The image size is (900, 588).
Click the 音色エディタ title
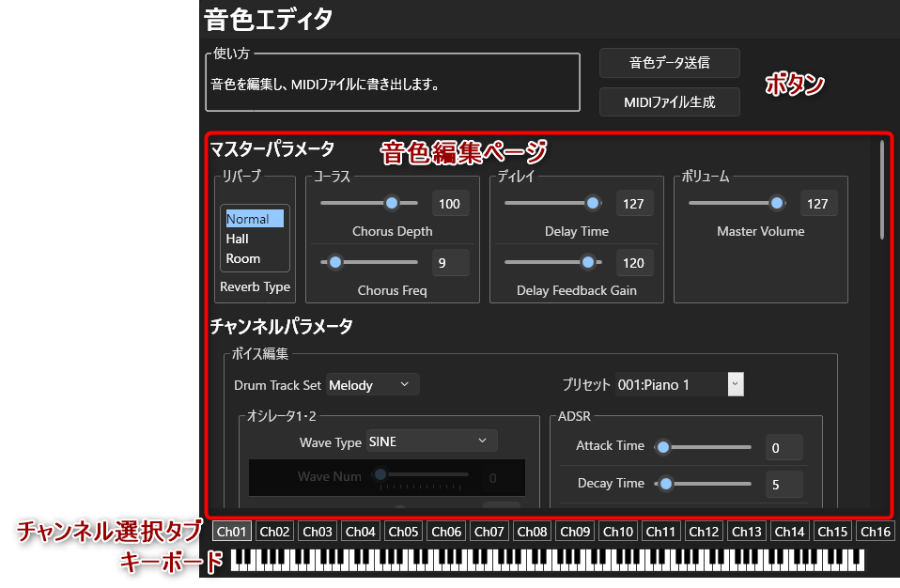[268, 20]
